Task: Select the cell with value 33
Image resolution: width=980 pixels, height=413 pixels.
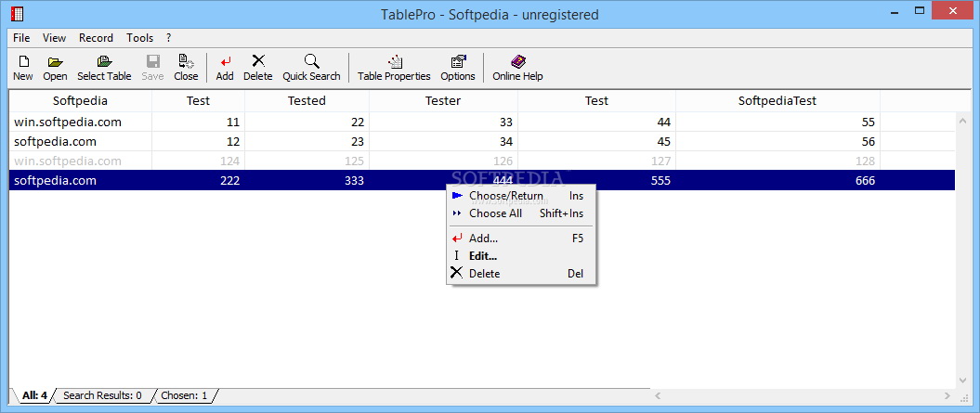Action: [x=443, y=122]
